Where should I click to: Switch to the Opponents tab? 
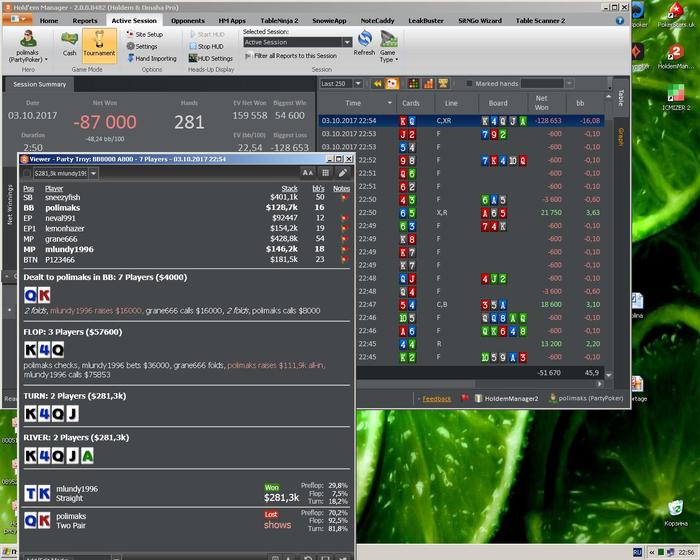pyautogui.click(x=188, y=19)
